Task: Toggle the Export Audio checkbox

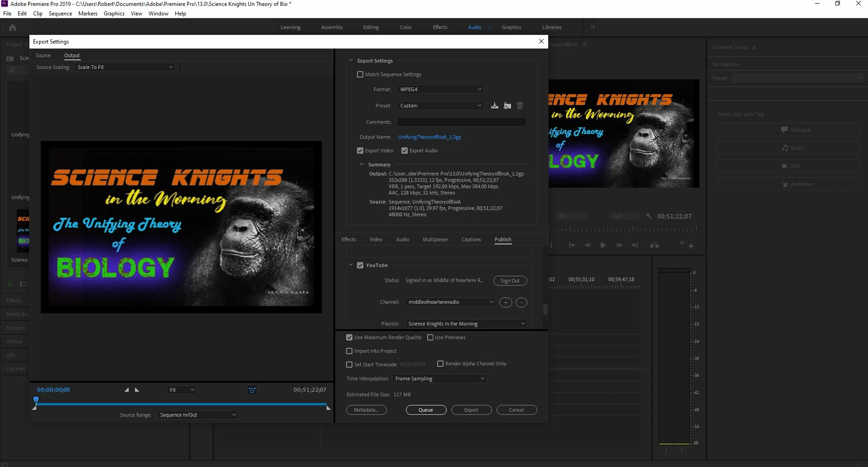Action: coord(405,151)
